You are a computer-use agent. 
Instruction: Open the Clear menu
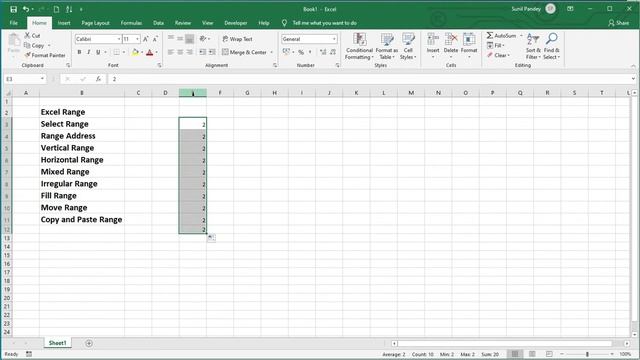pos(498,55)
